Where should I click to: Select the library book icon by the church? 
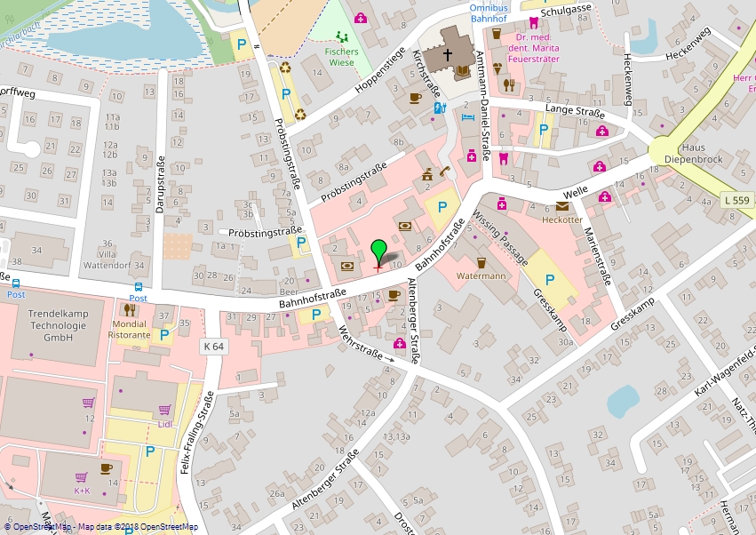point(461,71)
